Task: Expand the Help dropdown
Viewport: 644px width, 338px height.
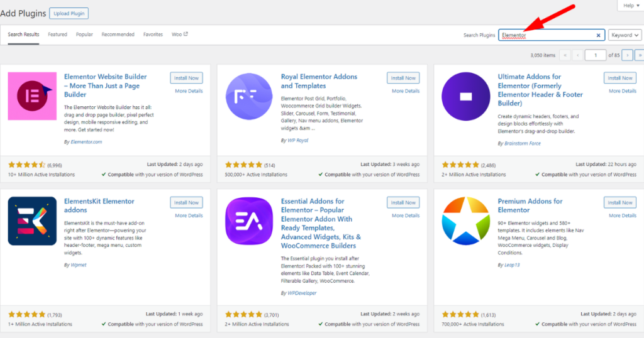Action: [x=631, y=5]
